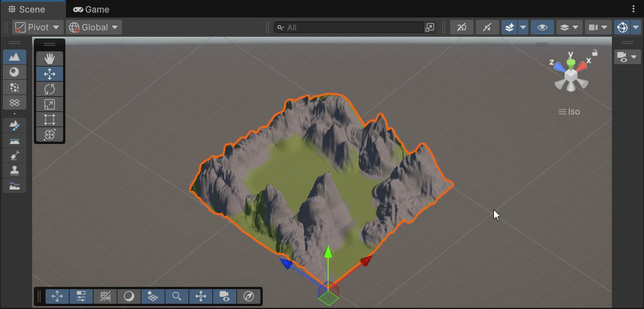644x309 pixels.
Task: Choose the Smooth Height terrain tool
Action: (15, 156)
